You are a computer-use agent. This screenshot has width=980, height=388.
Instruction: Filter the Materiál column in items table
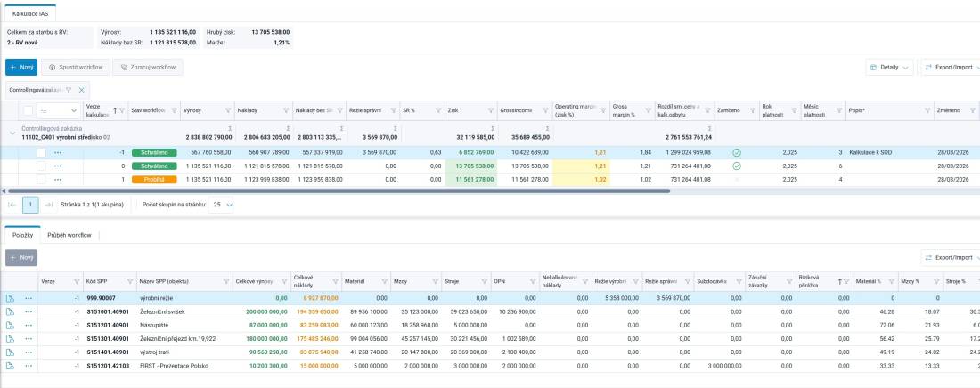click(384, 282)
